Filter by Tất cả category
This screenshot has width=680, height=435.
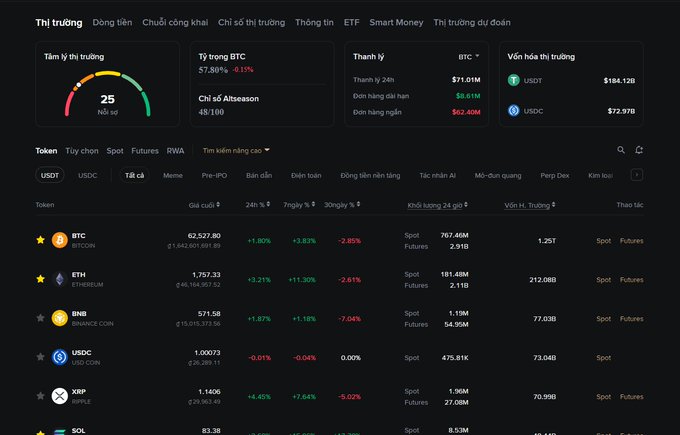(134, 175)
